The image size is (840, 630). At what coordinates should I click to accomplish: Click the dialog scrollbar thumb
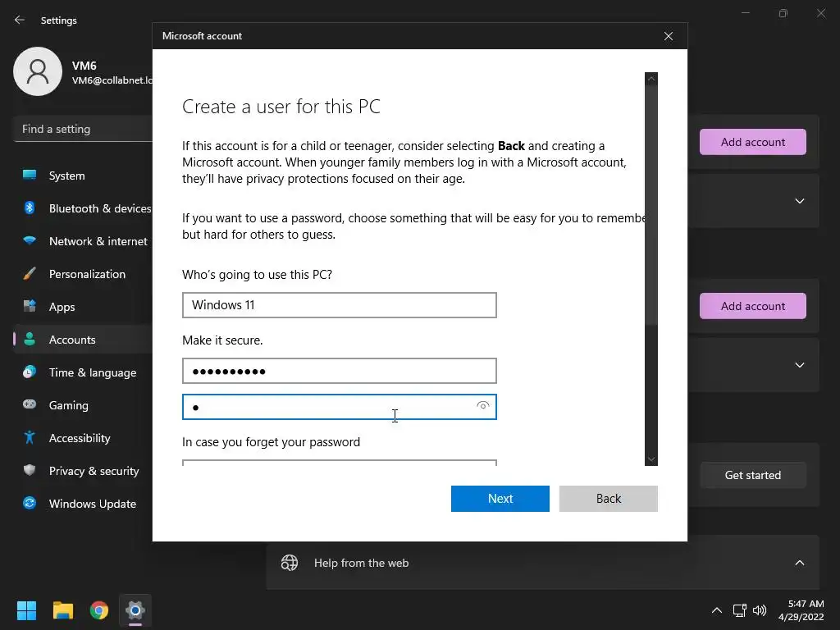coord(651,204)
